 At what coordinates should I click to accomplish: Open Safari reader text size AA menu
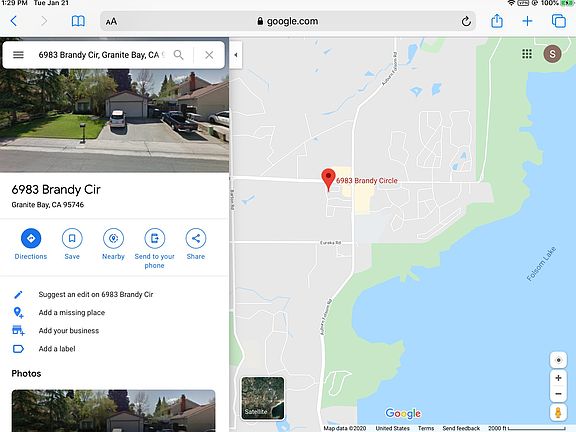[111, 21]
